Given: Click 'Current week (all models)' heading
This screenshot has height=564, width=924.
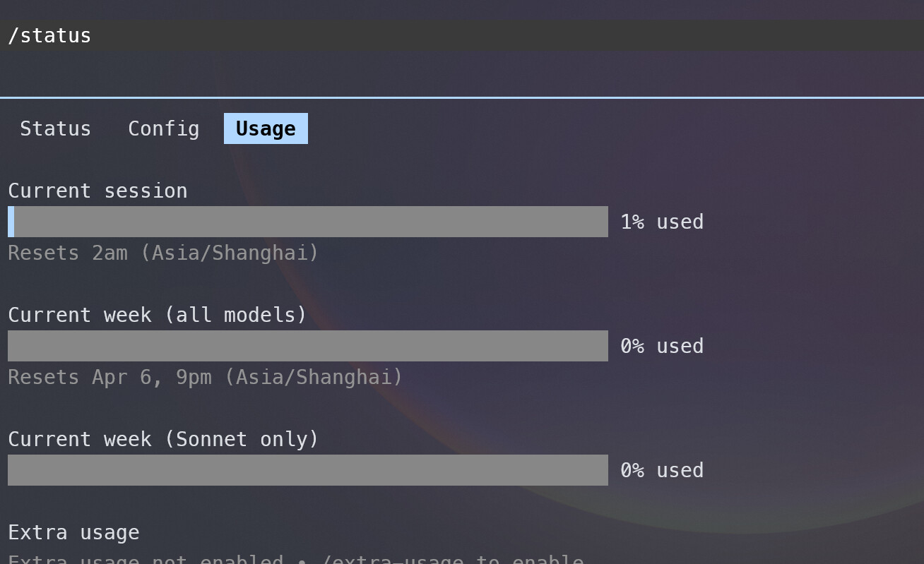Looking at the screenshot, I should [158, 315].
